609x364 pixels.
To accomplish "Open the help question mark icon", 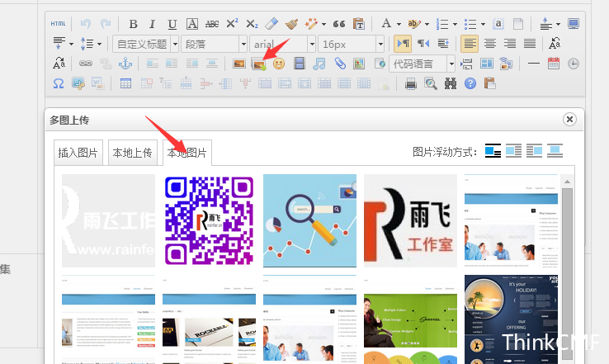I will (x=470, y=83).
